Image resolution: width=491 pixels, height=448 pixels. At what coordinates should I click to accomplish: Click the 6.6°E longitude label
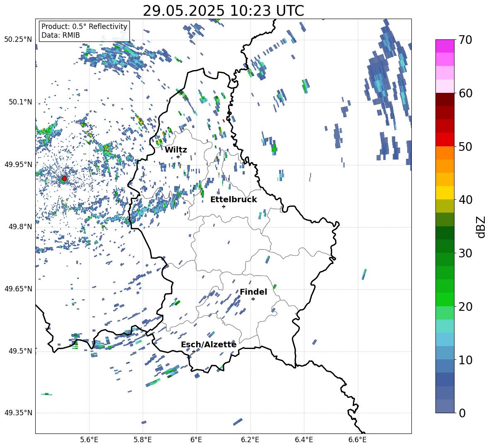(x=357, y=440)
